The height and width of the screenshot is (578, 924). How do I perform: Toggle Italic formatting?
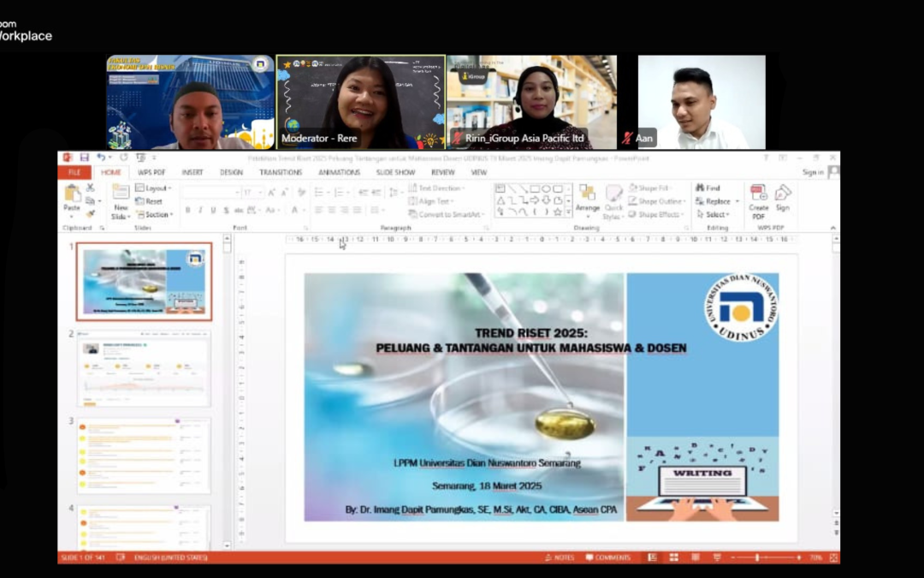pyautogui.click(x=200, y=210)
